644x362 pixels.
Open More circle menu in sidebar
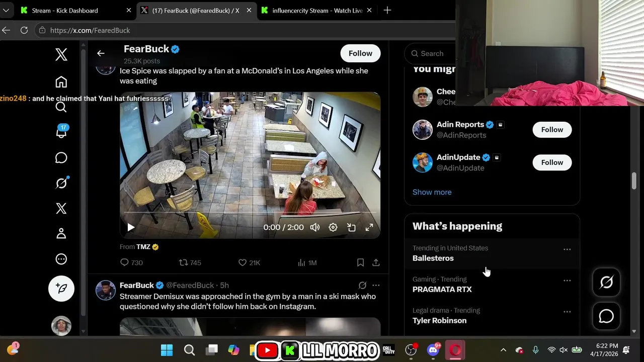tap(61, 259)
